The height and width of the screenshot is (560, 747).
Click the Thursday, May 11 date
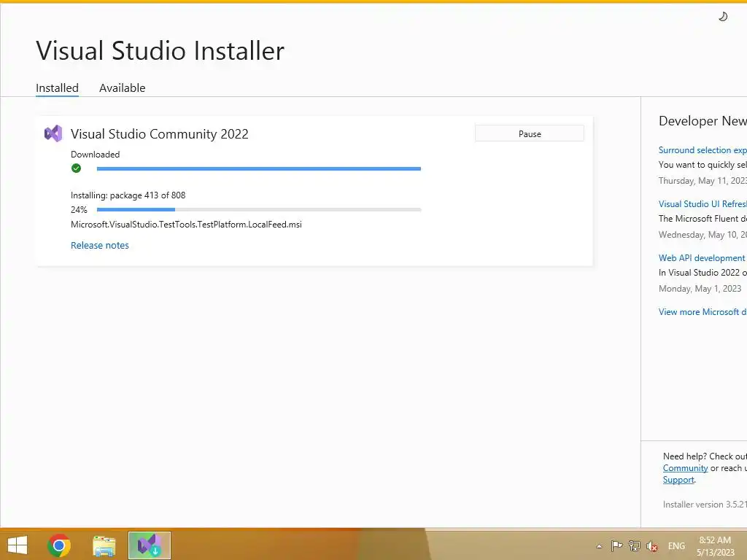coord(703,181)
